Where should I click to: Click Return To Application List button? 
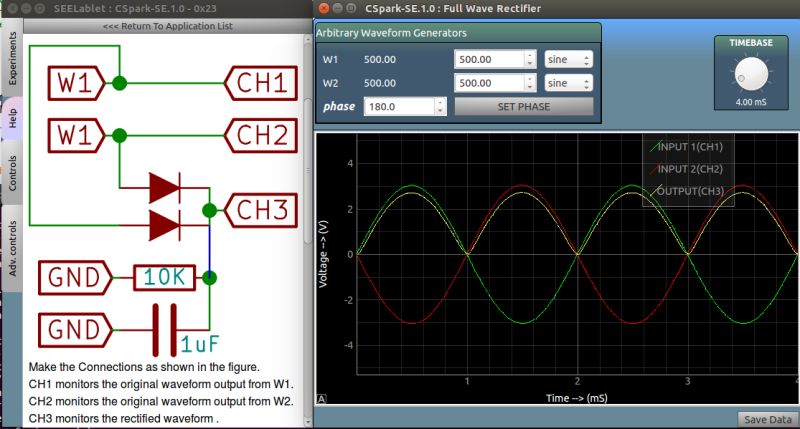pos(167,26)
